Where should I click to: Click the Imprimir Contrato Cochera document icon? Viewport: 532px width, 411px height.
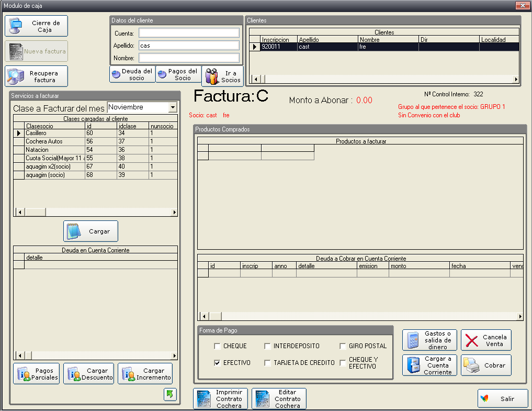click(204, 399)
